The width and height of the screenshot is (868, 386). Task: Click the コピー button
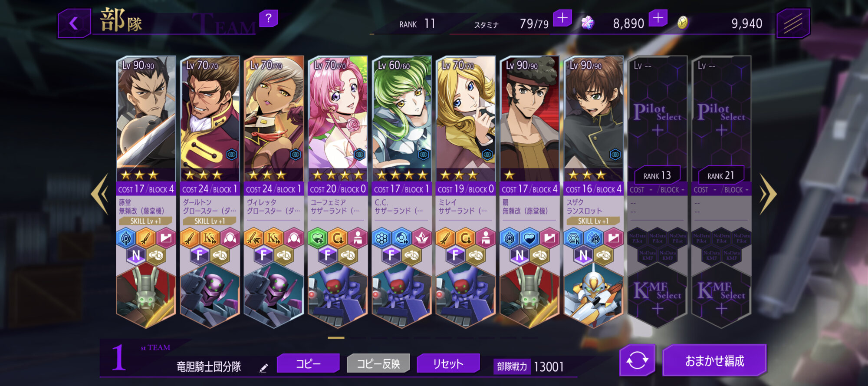pos(308,363)
